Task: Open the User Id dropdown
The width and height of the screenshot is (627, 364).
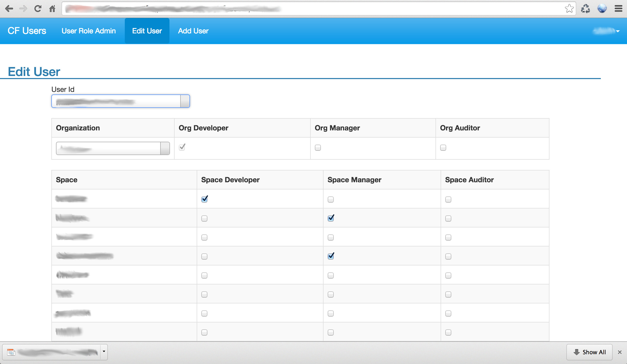Action: [x=185, y=101]
